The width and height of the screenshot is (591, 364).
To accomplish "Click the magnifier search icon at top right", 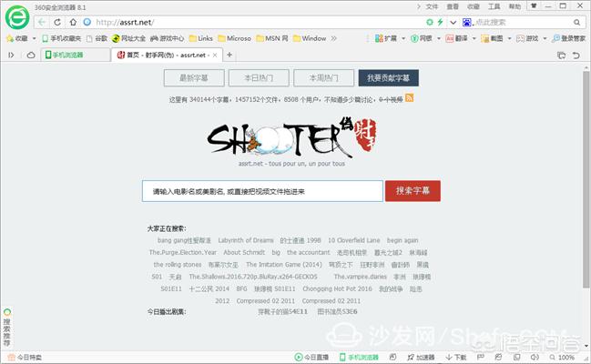I will [x=576, y=22].
